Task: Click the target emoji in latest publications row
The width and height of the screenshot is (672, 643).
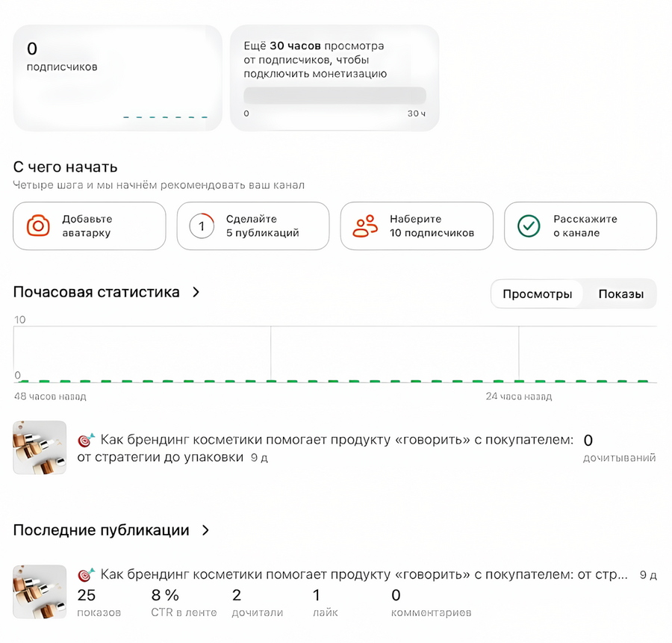Action: point(87,575)
